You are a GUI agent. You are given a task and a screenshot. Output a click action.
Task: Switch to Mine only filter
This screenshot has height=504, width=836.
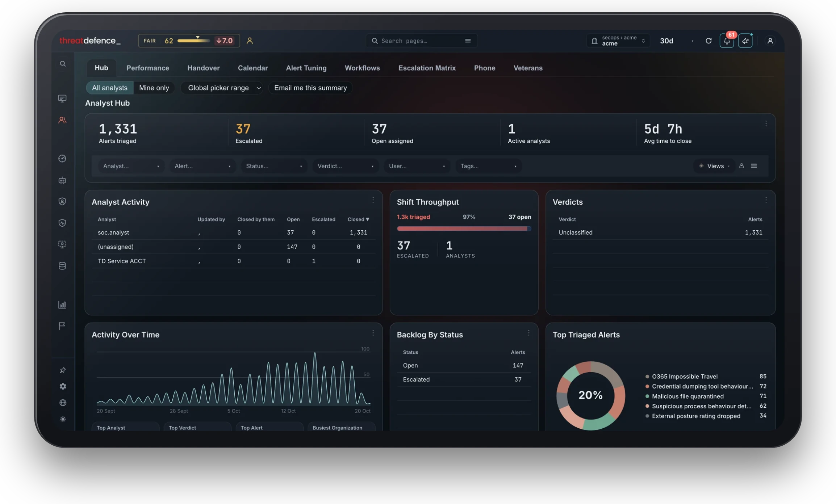pos(154,88)
